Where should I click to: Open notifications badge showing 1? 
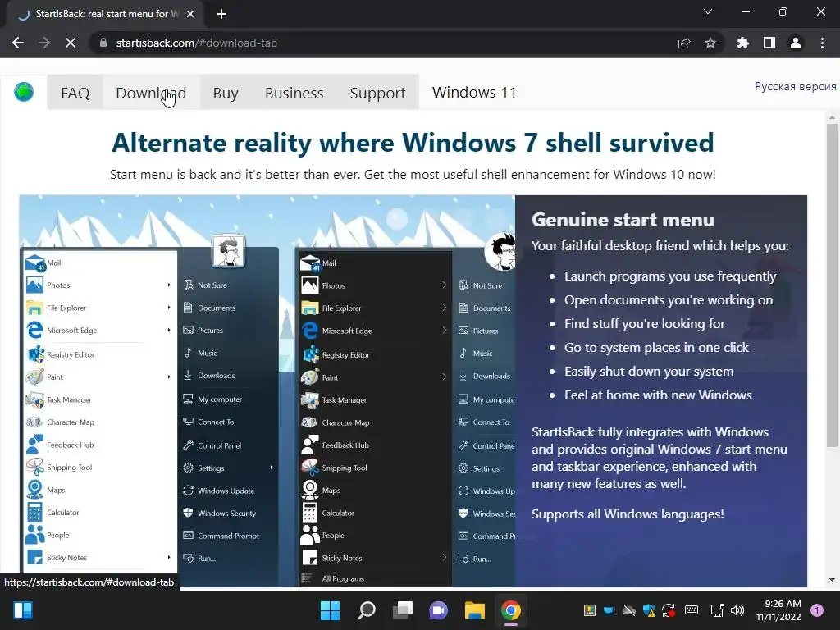(x=817, y=610)
